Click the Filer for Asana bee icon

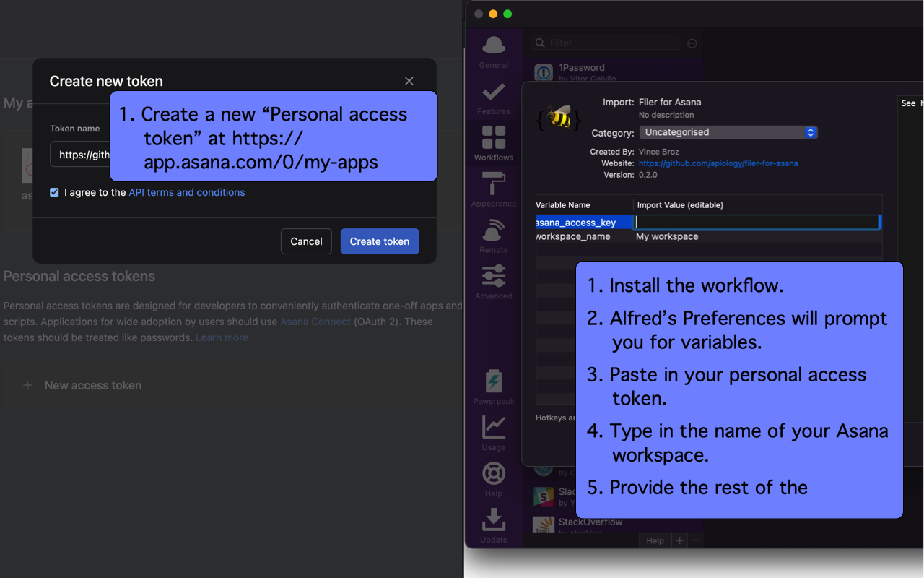(x=558, y=117)
